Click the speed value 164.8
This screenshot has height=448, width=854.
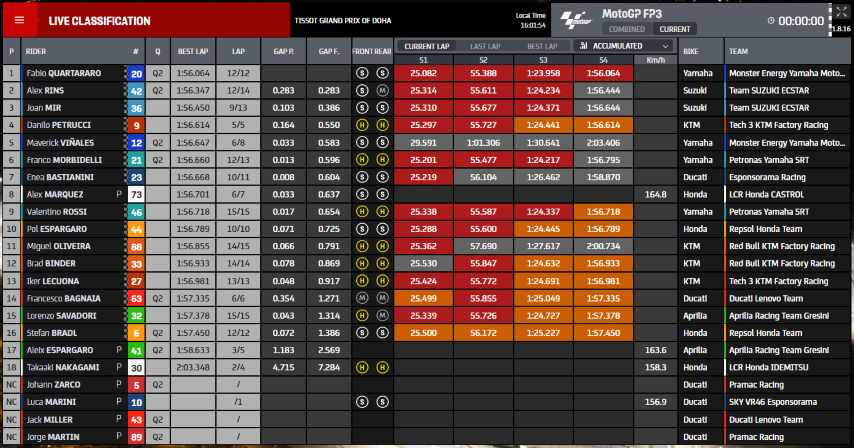[655, 194]
